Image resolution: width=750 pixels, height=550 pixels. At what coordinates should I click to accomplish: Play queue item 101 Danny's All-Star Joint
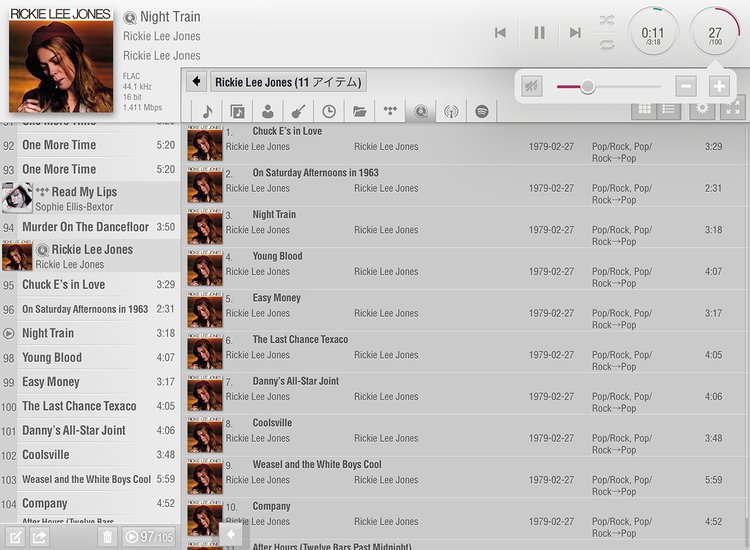click(x=89, y=430)
